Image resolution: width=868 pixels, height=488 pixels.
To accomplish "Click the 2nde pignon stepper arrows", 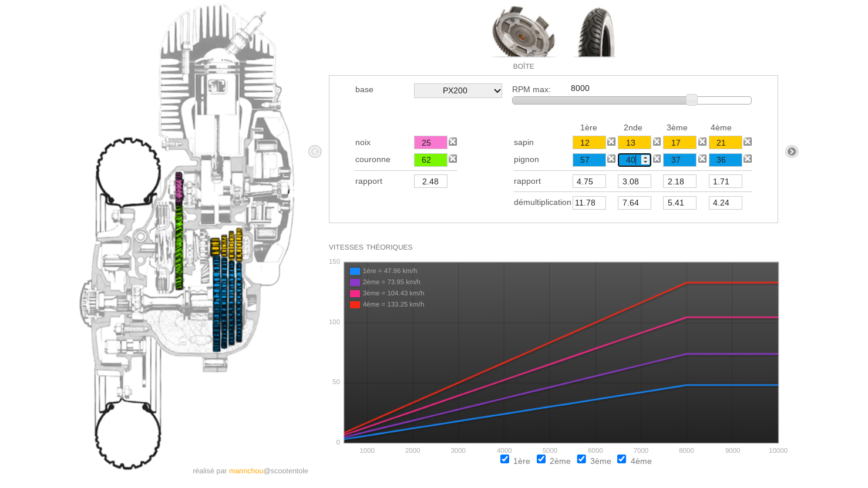I will click(645, 160).
